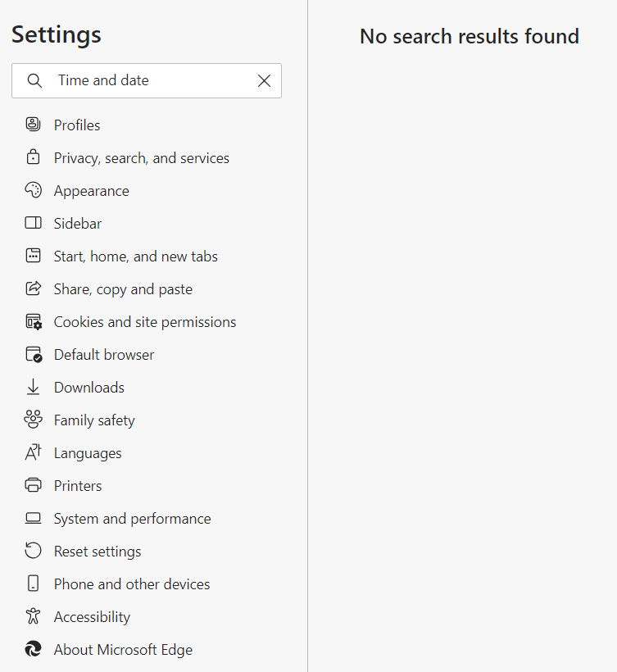The height and width of the screenshot is (672, 617).
Task: Click the Profiles icon in sidebar
Action: tap(33, 125)
